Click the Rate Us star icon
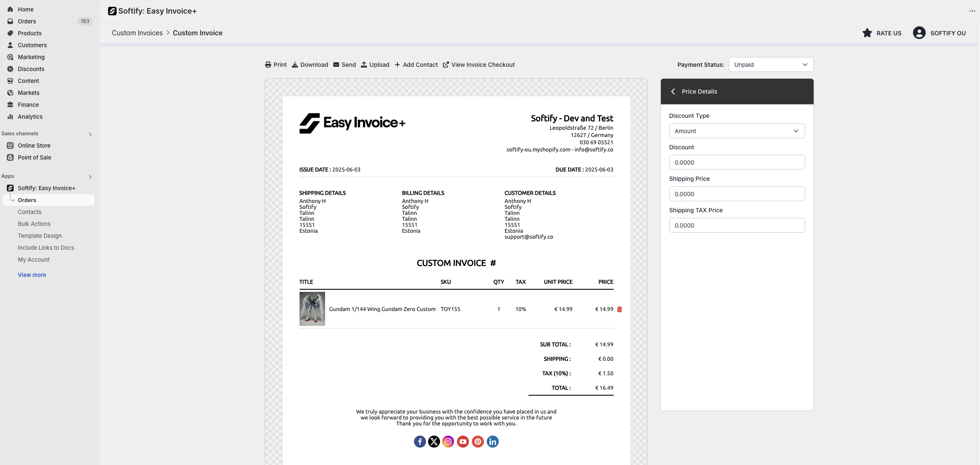980x465 pixels. [x=867, y=33]
